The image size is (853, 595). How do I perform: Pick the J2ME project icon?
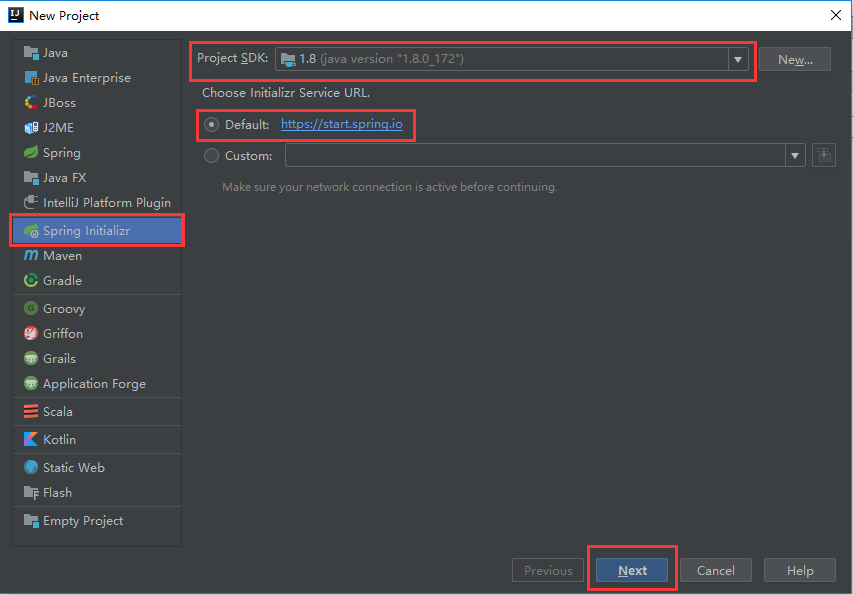31,128
